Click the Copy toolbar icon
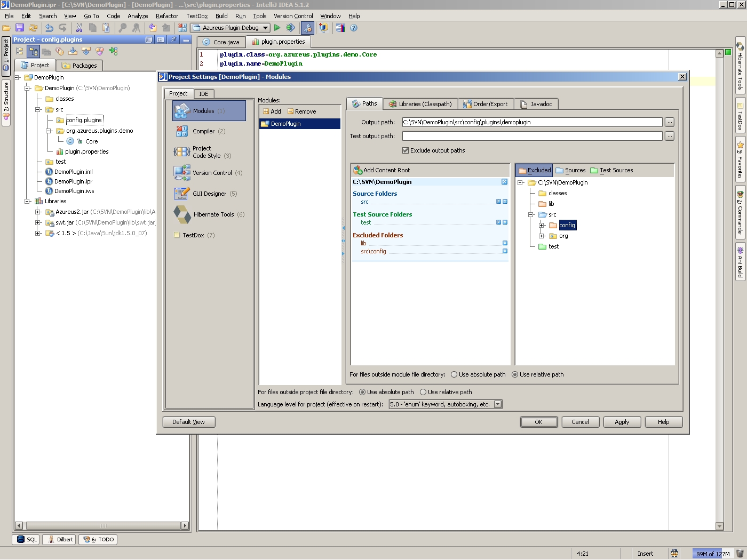This screenshot has height=560, width=747. click(93, 28)
